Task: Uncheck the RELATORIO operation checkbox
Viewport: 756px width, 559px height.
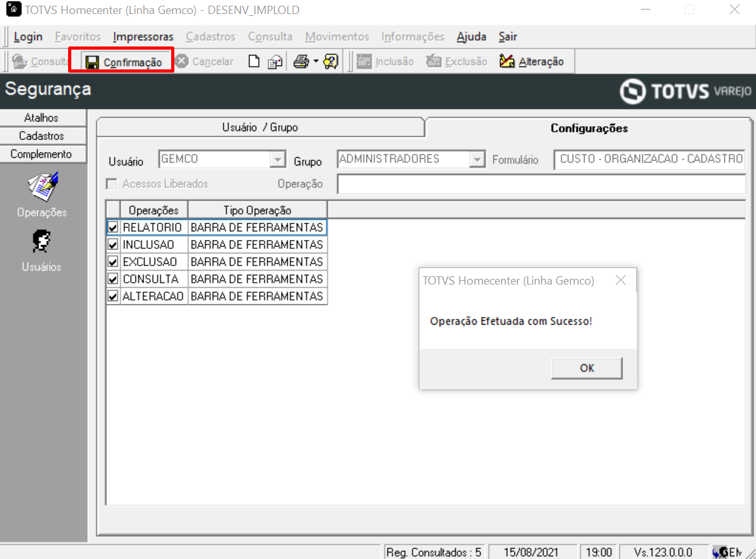Action: click(113, 227)
